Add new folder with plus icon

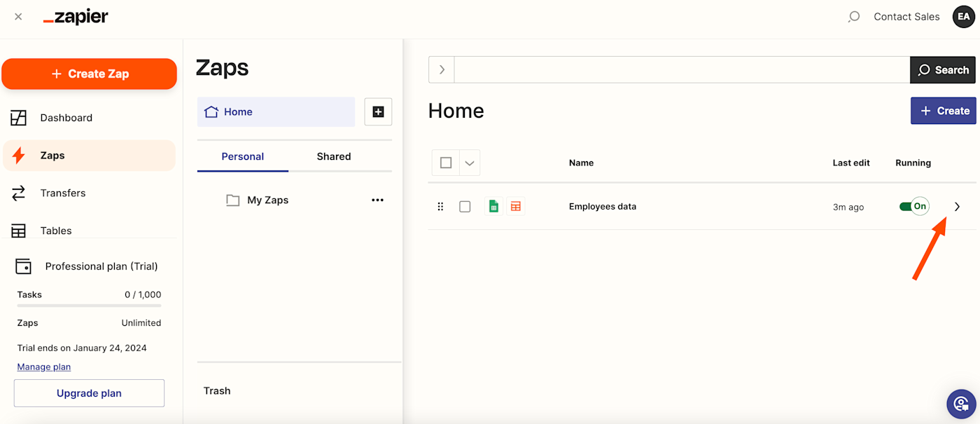click(x=378, y=111)
